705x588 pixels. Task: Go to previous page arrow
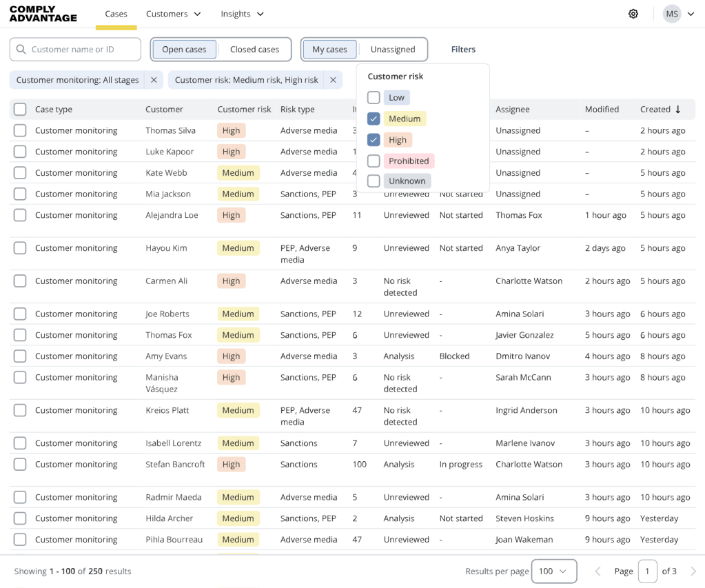(x=597, y=571)
